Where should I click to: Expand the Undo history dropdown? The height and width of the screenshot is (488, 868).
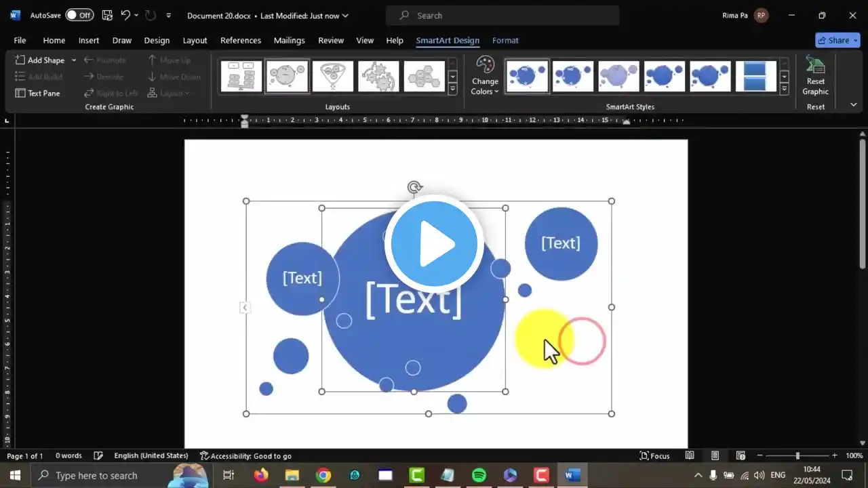(x=136, y=15)
